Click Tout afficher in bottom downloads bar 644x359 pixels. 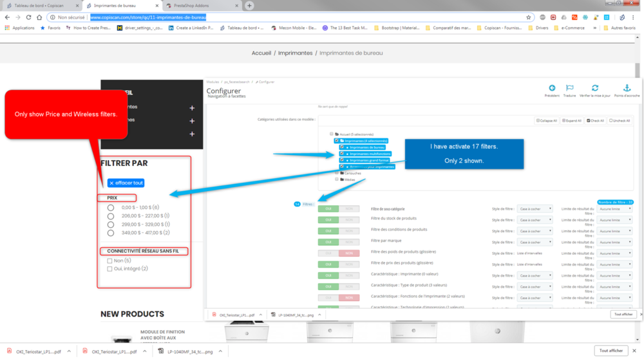click(611, 351)
